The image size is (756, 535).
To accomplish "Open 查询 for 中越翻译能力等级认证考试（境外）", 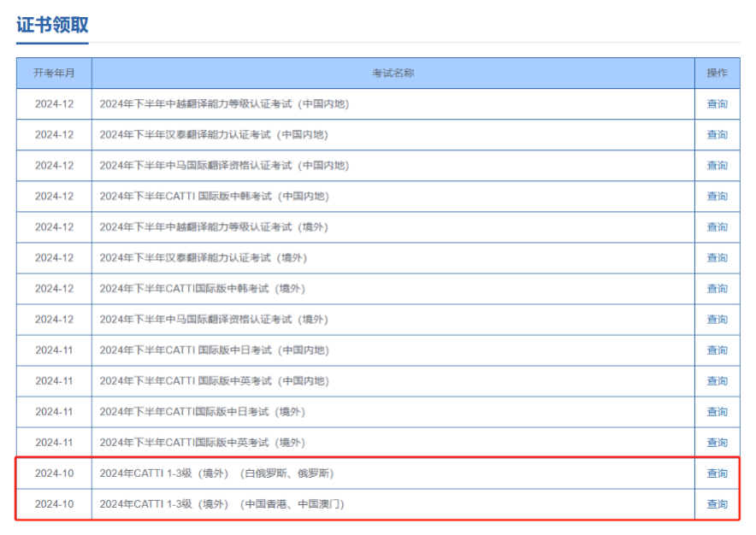I will tap(717, 227).
